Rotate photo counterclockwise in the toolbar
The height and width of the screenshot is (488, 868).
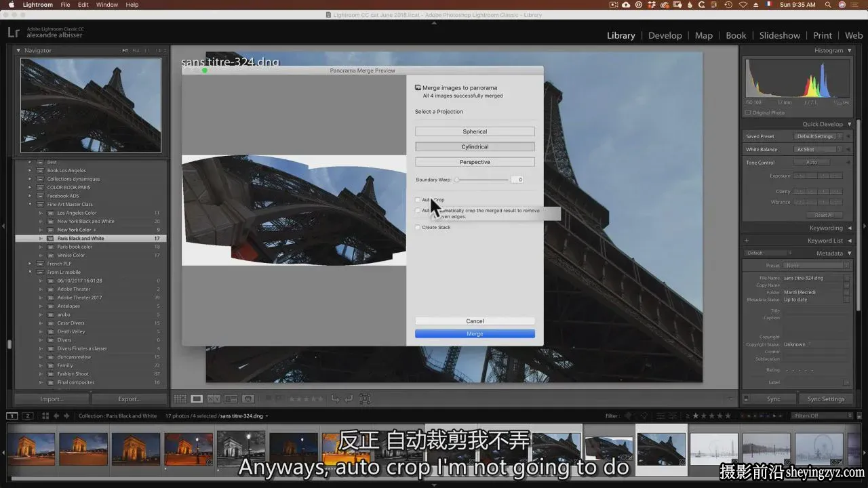pyautogui.click(x=335, y=399)
